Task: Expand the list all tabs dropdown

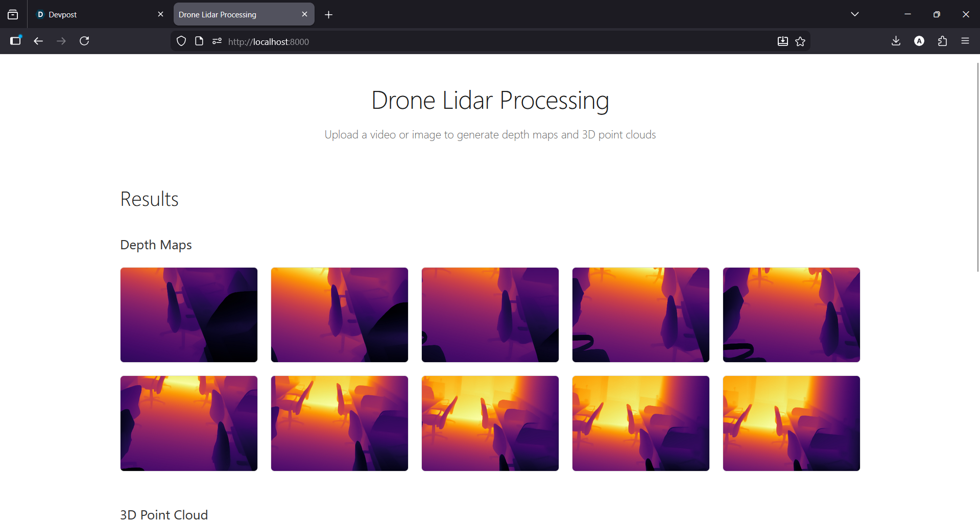Action: coord(855,14)
